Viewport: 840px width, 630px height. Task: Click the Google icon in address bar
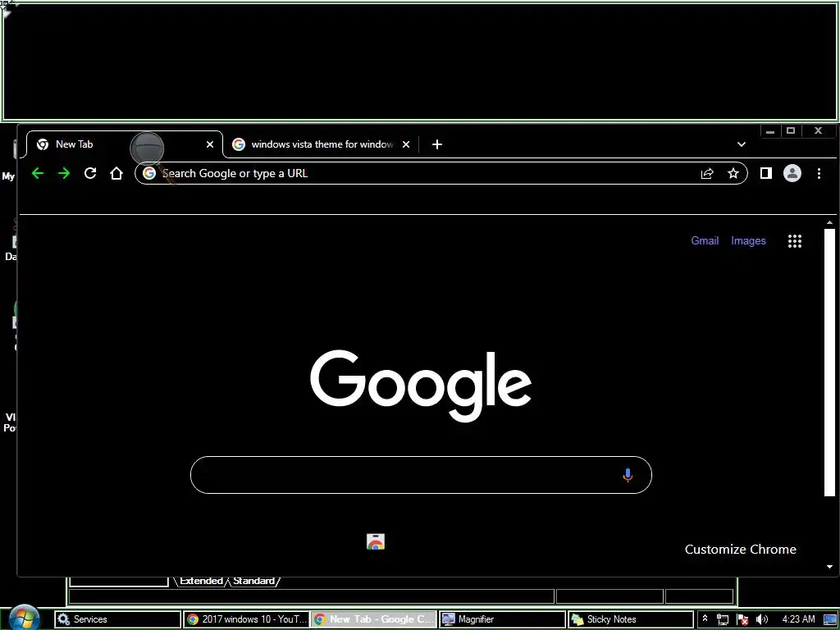(149, 173)
